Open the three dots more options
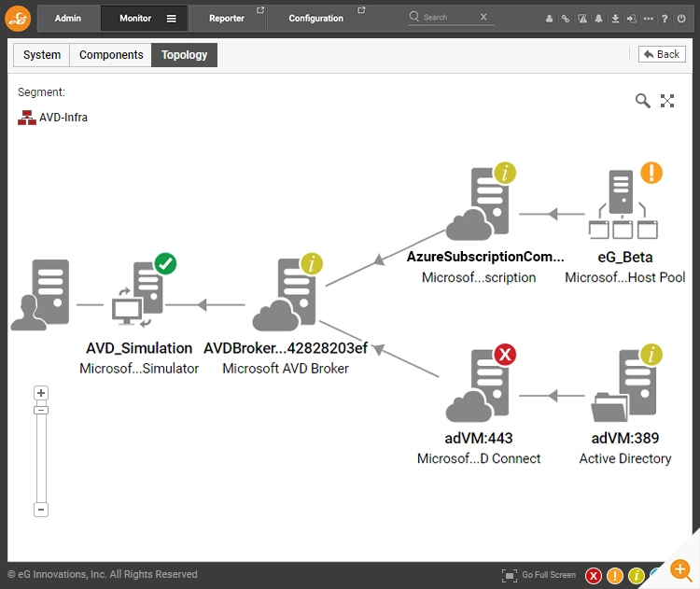The image size is (700, 589). coord(649,19)
